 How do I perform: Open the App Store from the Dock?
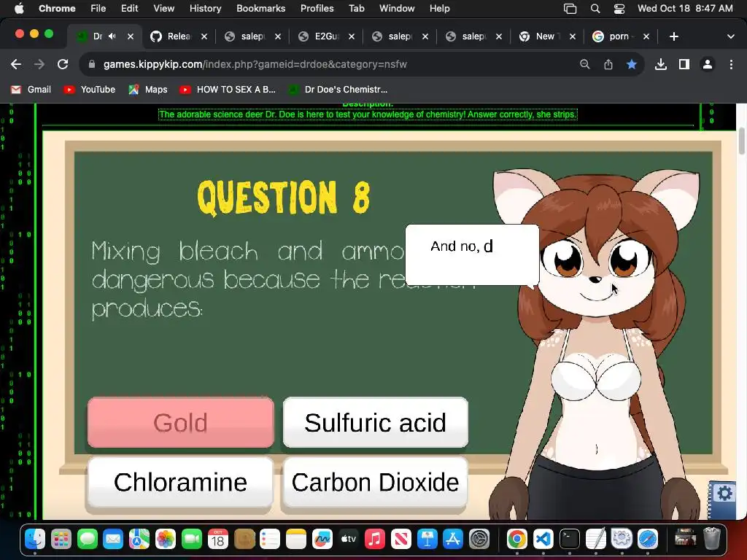coord(452,540)
